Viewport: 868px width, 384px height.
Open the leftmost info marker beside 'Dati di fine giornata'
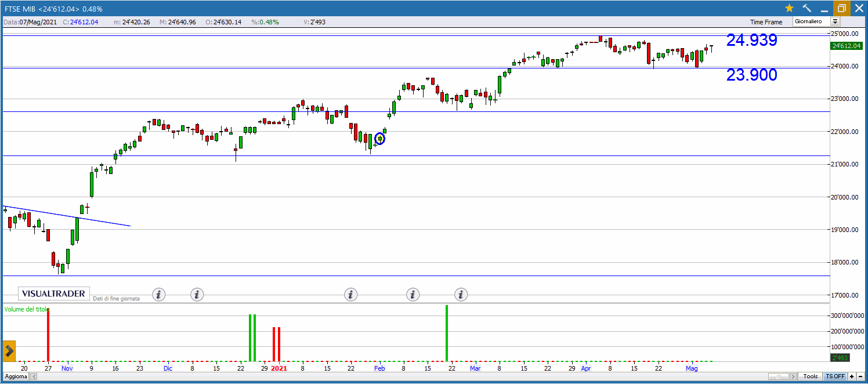pos(159,295)
